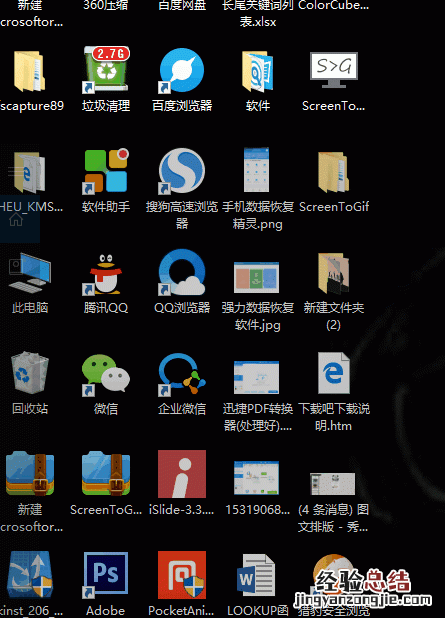Open the 新建文件夹 (2) folder
This screenshot has height=618, width=445.
[x=333, y=274]
